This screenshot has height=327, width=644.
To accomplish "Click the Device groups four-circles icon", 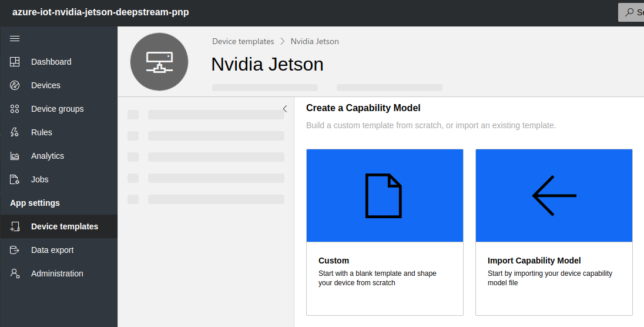I will [x=15, y=109].
